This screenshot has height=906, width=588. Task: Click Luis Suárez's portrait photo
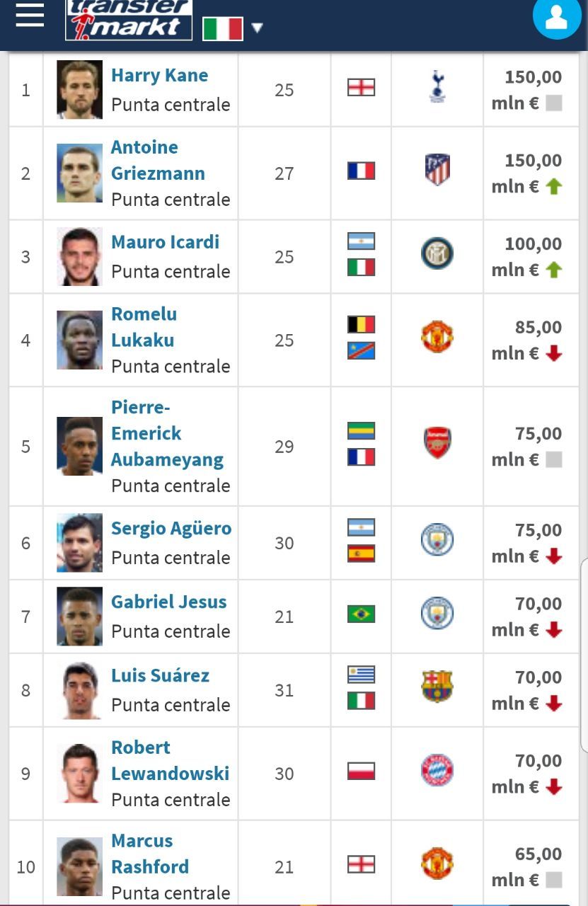[79, 690]
